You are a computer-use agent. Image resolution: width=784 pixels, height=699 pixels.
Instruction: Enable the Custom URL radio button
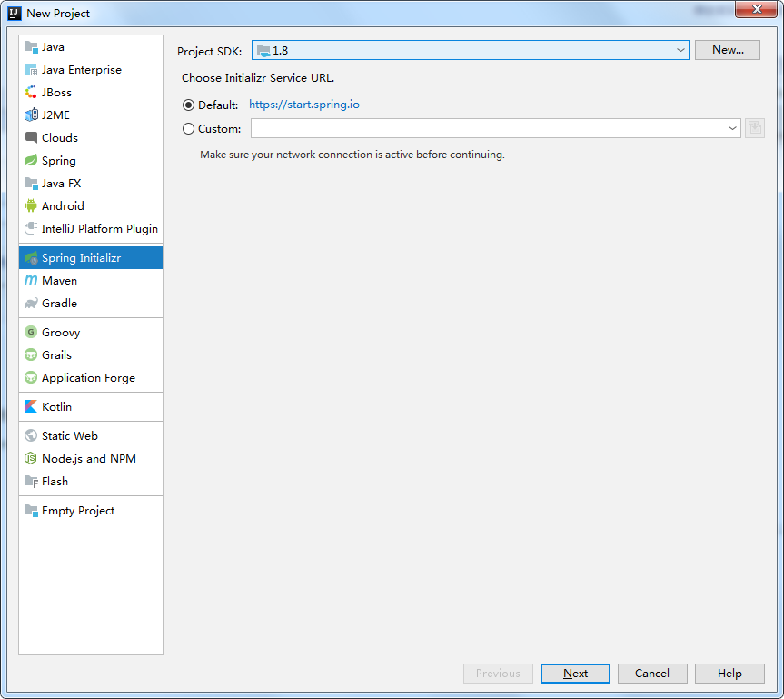(x=188, y=128)
